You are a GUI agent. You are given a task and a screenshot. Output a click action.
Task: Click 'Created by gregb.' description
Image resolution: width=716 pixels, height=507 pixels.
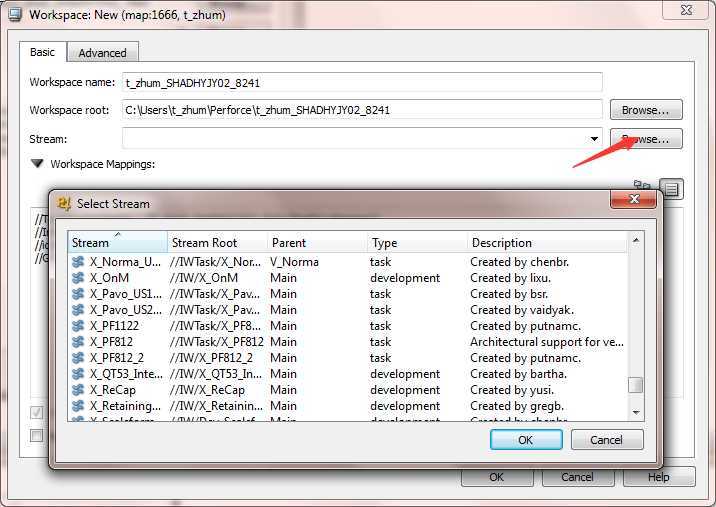pyautogui.click(x=517, y=406)
